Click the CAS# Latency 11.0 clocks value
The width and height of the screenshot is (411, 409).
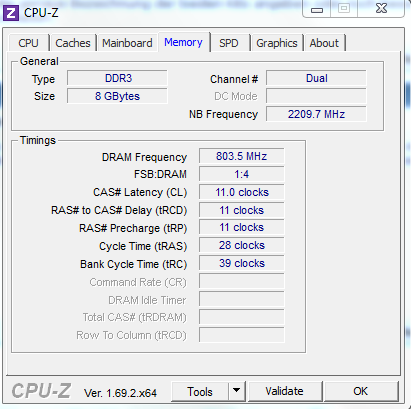242,192
